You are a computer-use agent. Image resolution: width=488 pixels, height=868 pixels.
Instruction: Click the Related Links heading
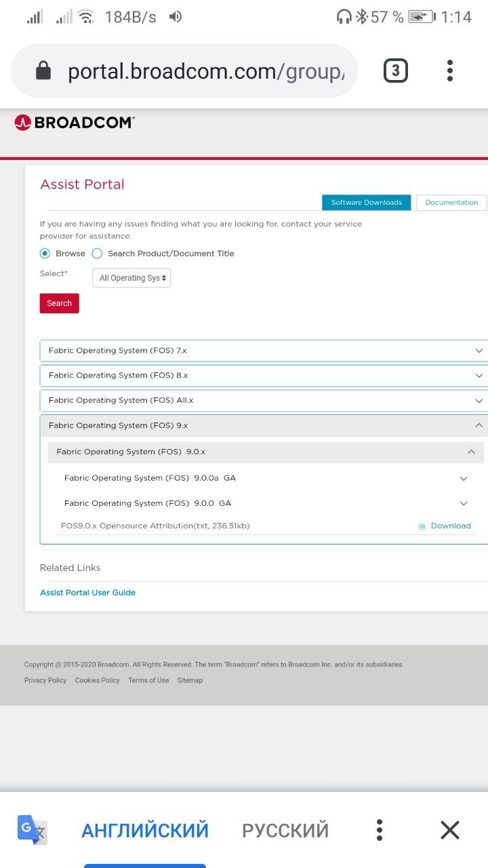[70, 568]
